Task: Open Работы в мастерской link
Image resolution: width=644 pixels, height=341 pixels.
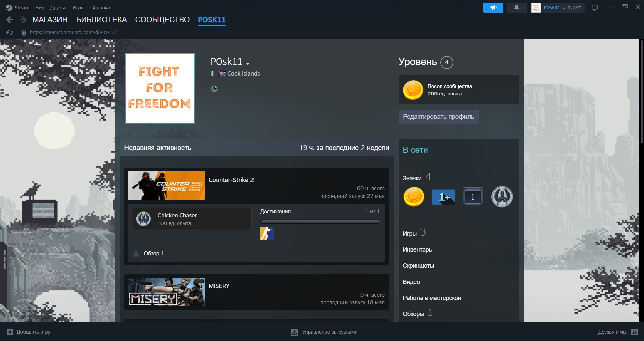Action: tap(432, 298)
